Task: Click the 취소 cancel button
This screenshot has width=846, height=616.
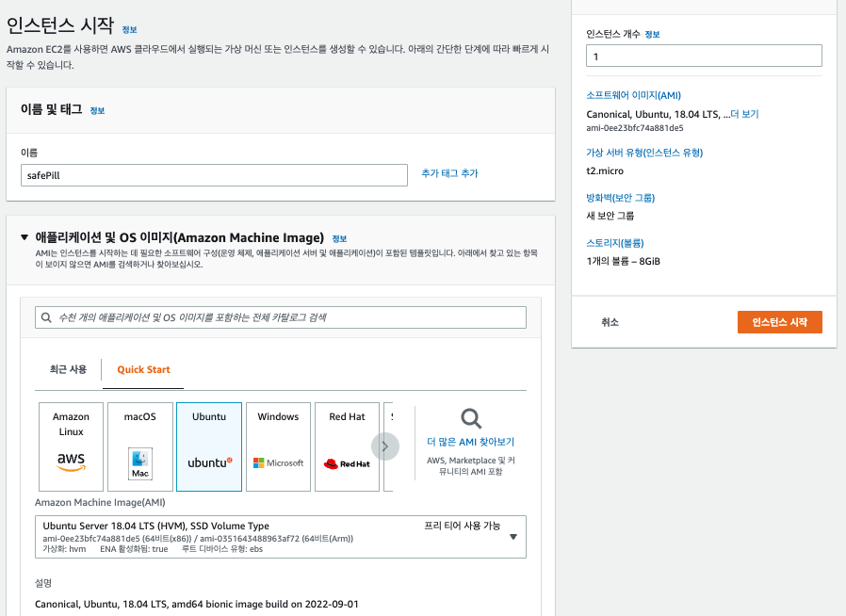Action: coord(610,322)
